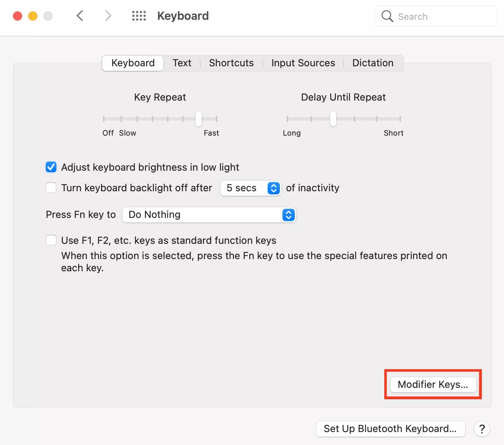Open help with the question mark button
Screen dimensions: 504x445
point(482,429)
